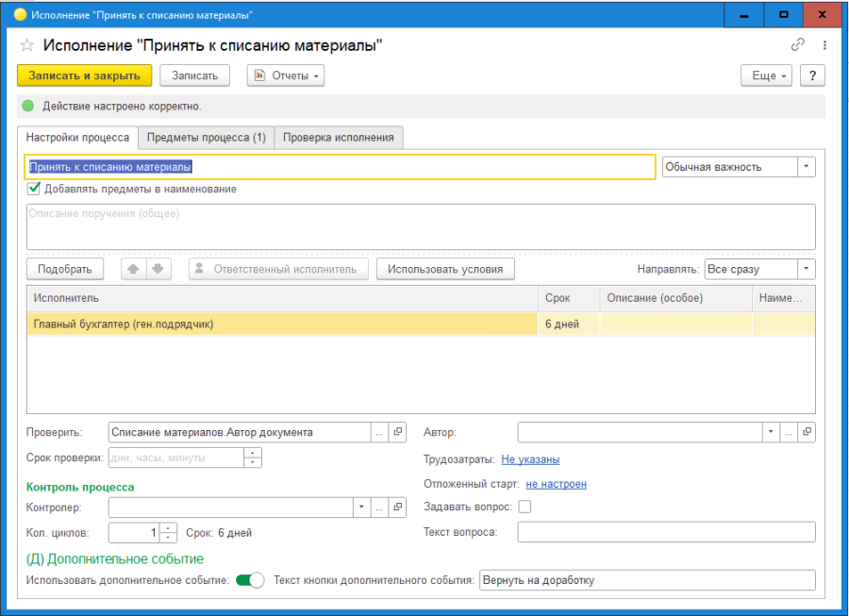Open the three-dot more options menu
Screen dimensions: 849x616
coord(824,45)
